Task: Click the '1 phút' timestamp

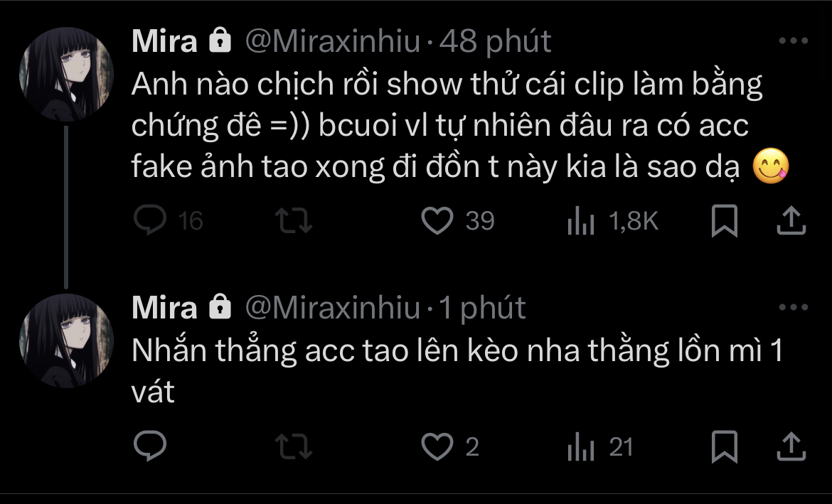Action: point(482,309)
